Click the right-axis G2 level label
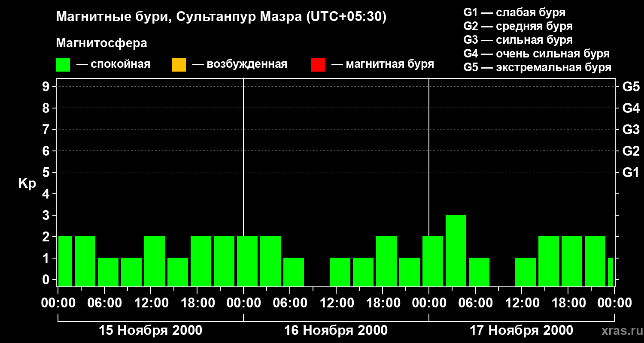This screenshot has height=343, width=644. (631, 151)
